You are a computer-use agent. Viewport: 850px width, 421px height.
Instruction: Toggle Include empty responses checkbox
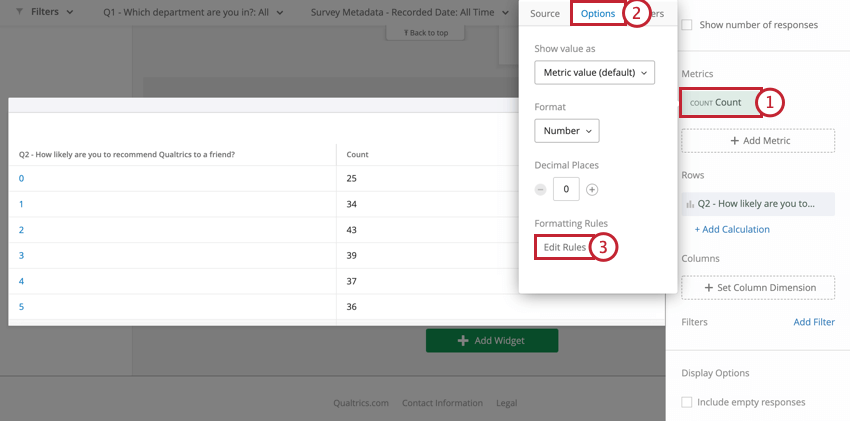(x=687, y=402)
